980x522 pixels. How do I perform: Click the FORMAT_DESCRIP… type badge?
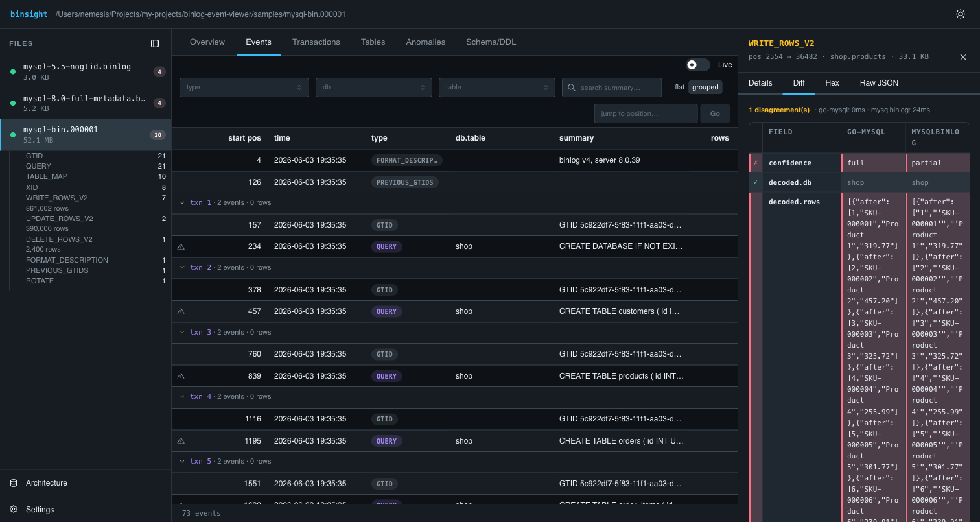tap(407, 160)
